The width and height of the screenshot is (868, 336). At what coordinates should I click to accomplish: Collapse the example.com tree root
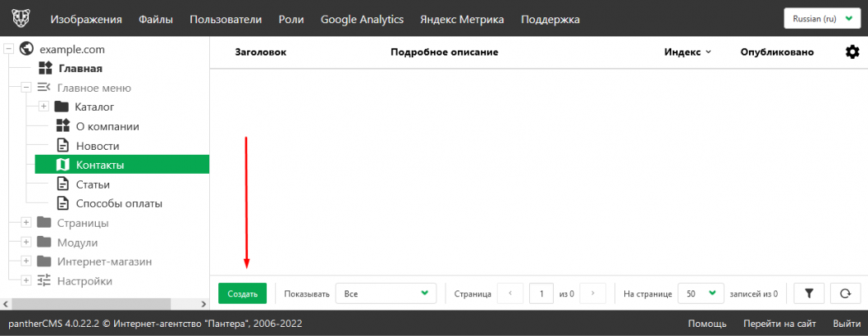(x=9, y=49)
